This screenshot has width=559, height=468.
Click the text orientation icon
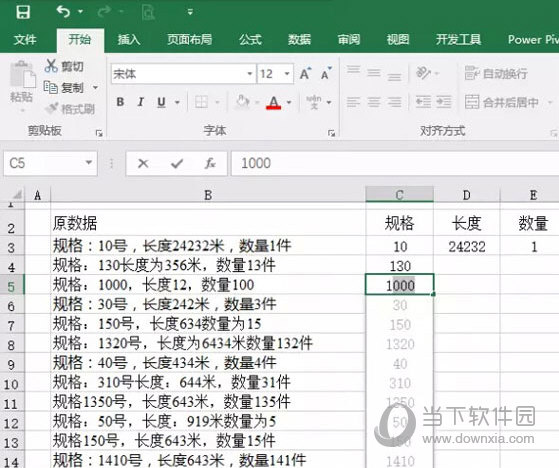[424, 73]
